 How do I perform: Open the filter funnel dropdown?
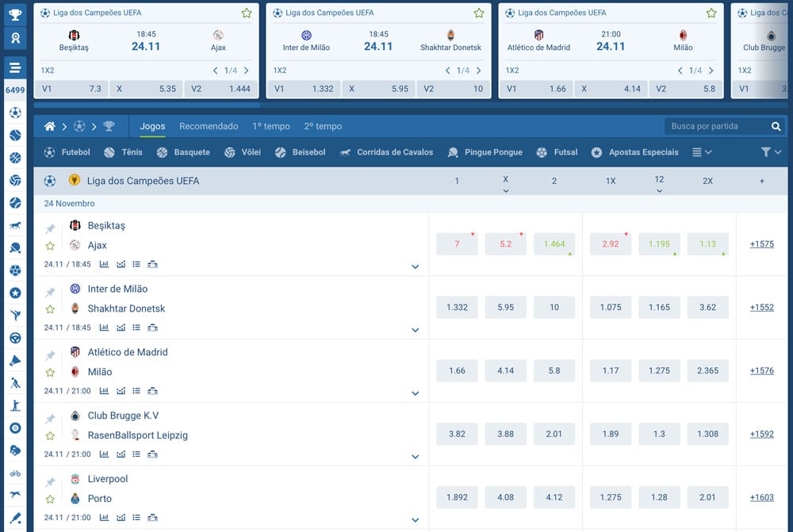772,152
